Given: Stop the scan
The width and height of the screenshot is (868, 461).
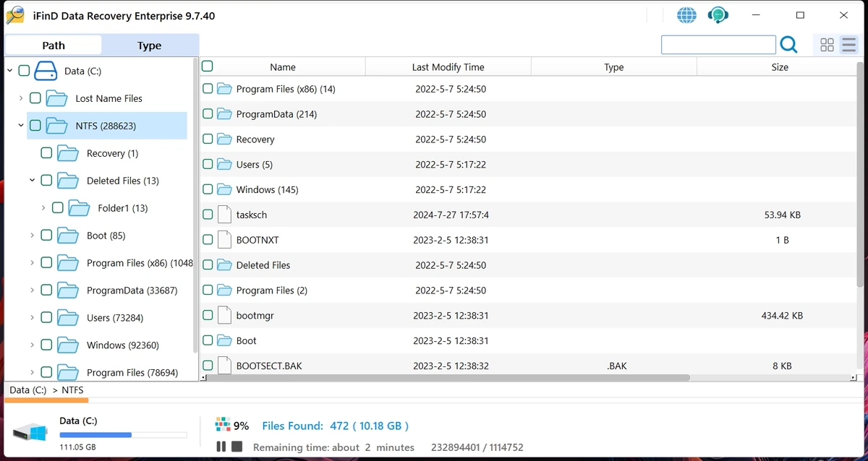Looking at the screenshot, I should point(237,447).
